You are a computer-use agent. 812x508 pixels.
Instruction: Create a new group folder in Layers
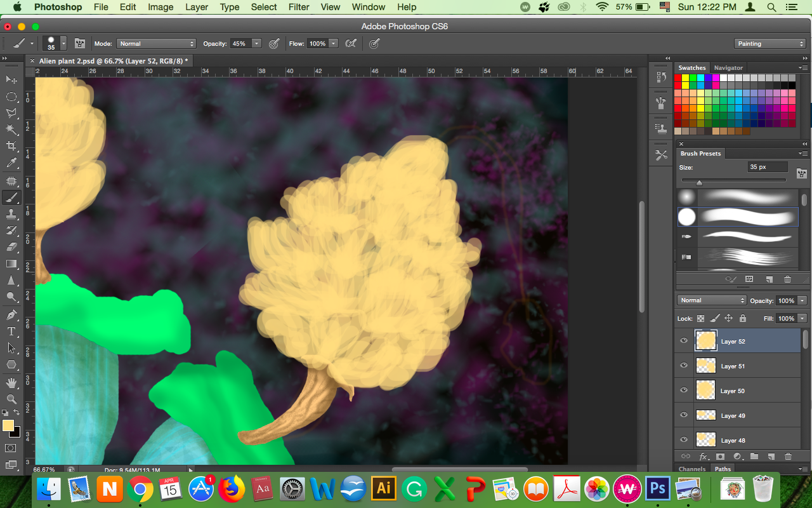click(754, 456)
